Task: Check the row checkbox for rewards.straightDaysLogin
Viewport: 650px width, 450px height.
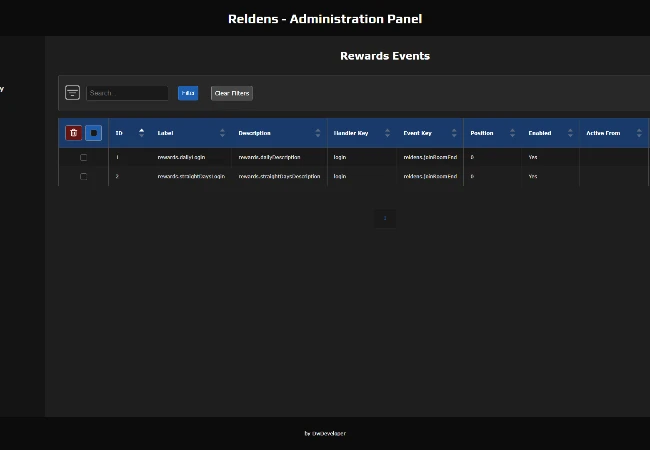Action: pos(83,177)
